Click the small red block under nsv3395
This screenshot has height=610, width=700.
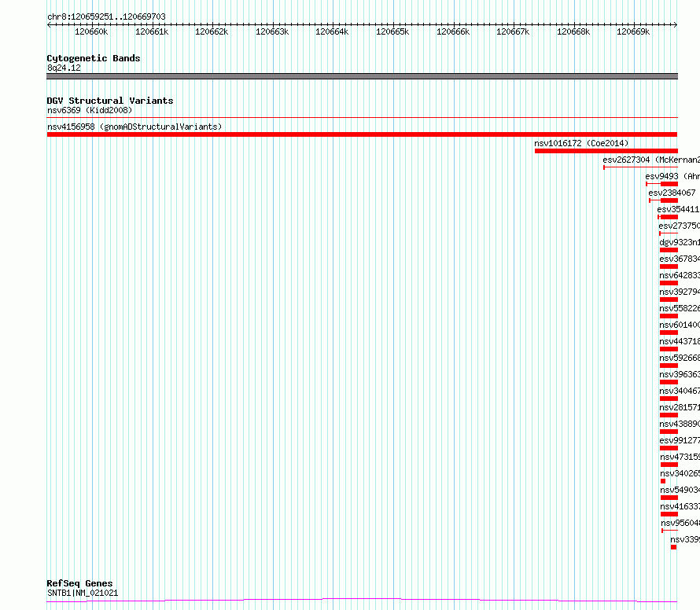point(674,547)
